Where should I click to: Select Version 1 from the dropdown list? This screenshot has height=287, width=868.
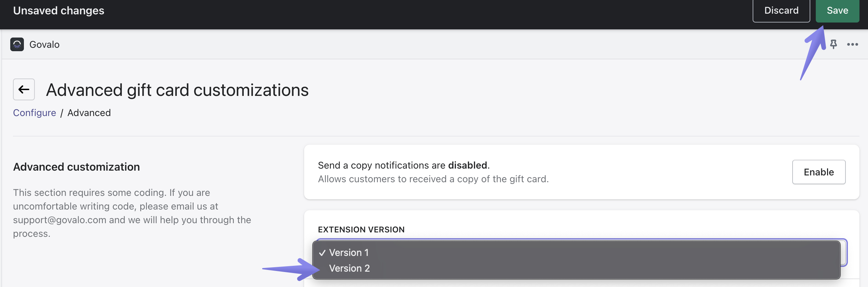click(x=348, y=253)
